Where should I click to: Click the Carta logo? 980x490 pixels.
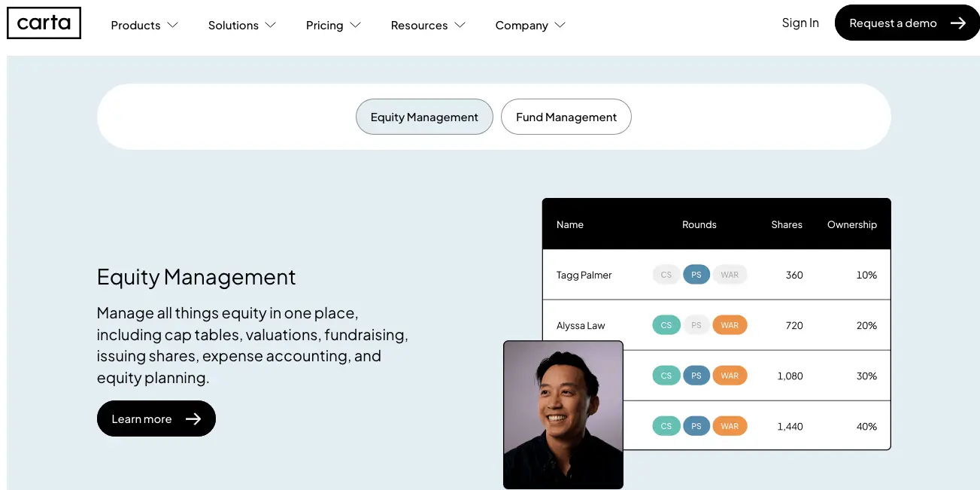[44, 23]
